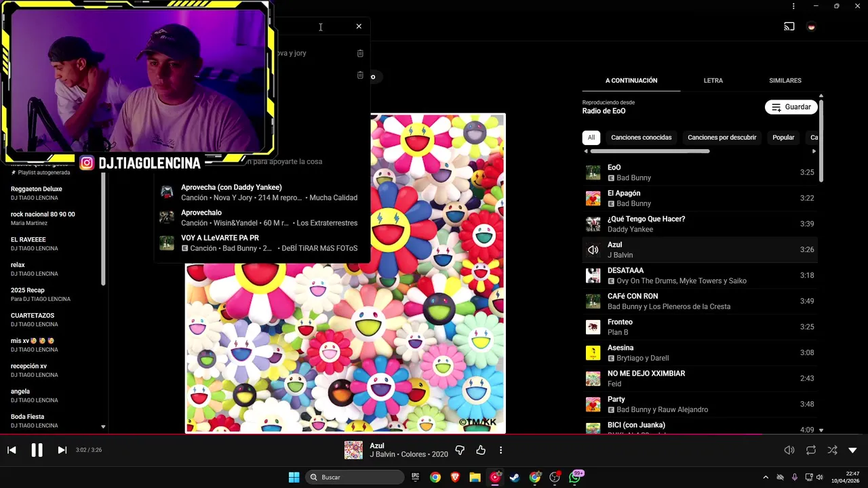
Task: Open WhatsApp from the taskbar
Action: click(x=575, y=477)
